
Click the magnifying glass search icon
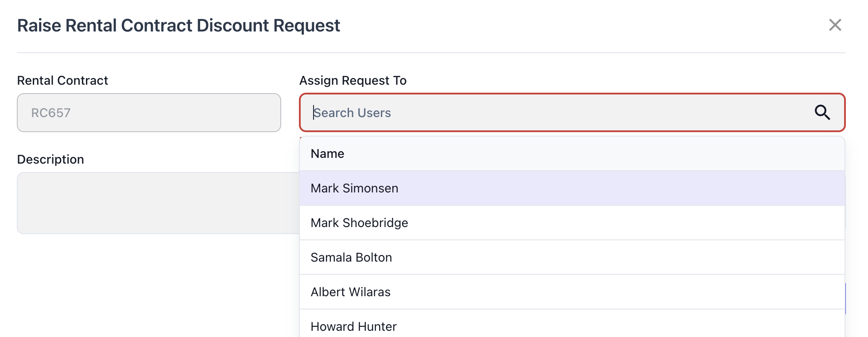[x=822, y=113]
